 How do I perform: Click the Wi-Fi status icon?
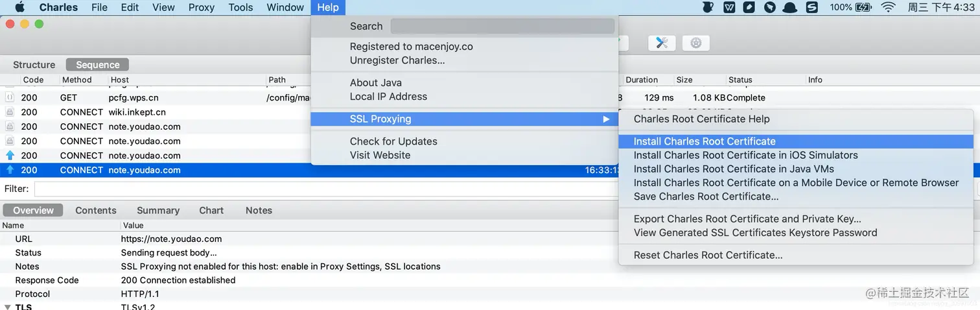click(888, 7)
